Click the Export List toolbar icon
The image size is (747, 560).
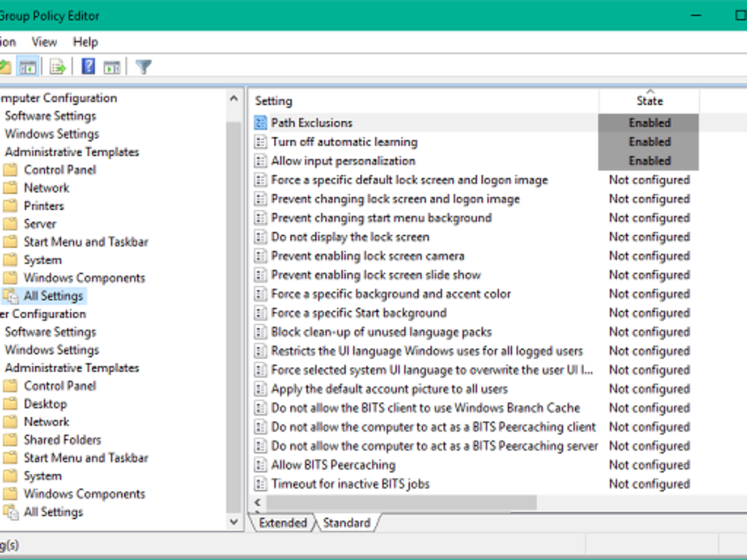(58, 67)
